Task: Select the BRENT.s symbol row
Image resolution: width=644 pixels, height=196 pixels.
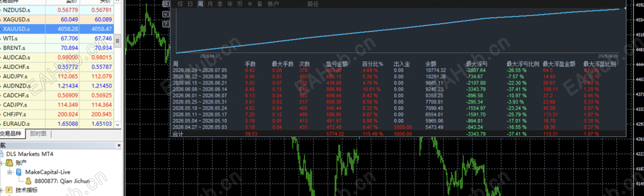Action: click(57, 48)
